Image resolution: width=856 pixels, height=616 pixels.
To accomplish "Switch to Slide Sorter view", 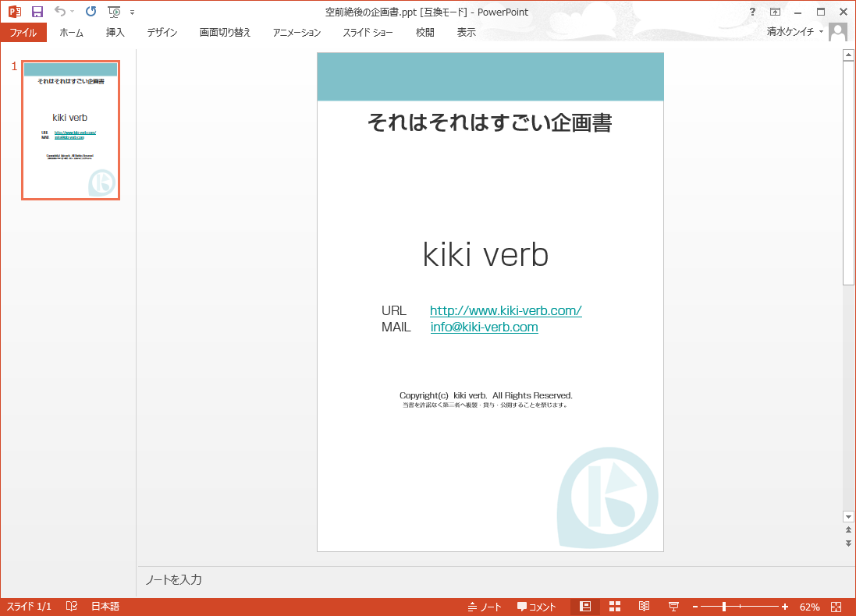I will (x=615, y=607).
